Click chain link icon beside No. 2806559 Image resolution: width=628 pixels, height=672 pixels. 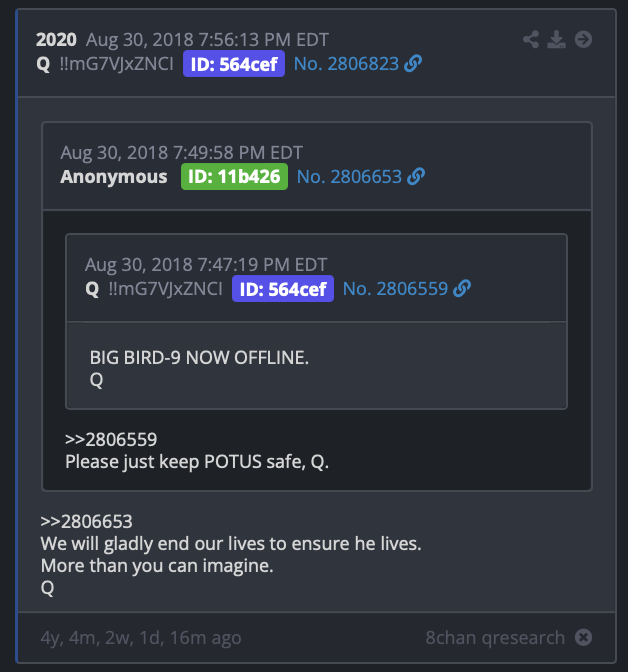pyautogui.click(x=462, y=288)
